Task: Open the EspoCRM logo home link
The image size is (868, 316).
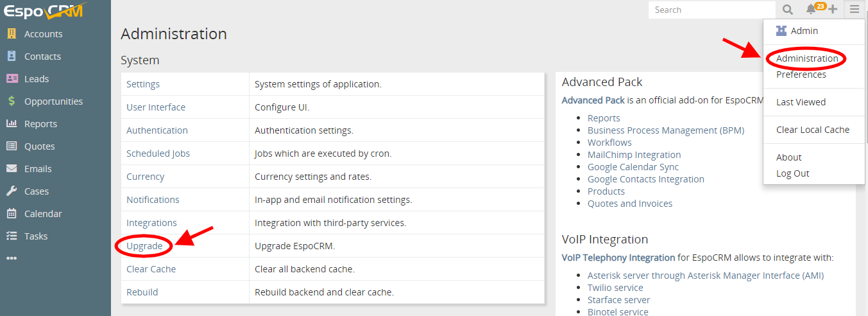Action: point(45,11)
